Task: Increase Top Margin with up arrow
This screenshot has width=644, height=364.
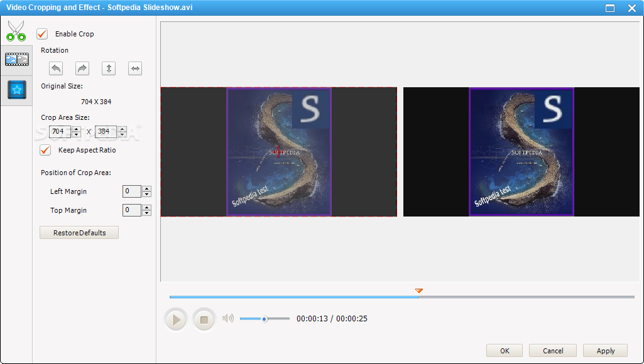Action: tap(146, 208)
